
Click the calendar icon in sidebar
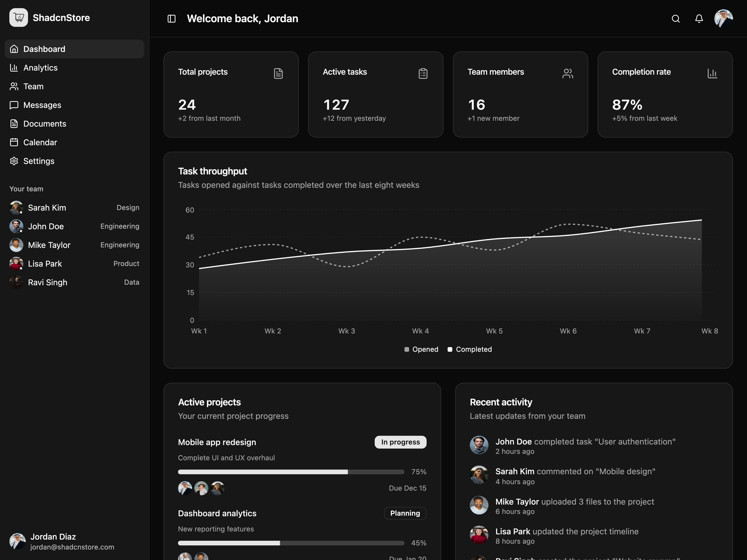(14, 142)
